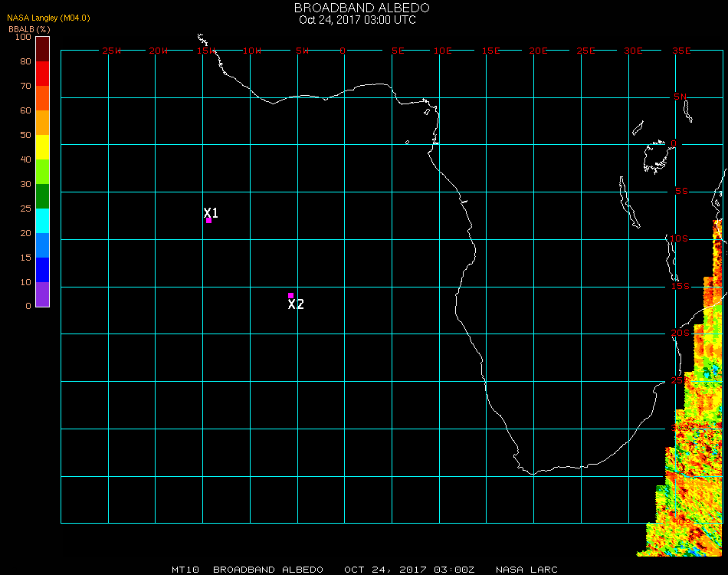Click the 0 equator latitude label

(674, 143)
